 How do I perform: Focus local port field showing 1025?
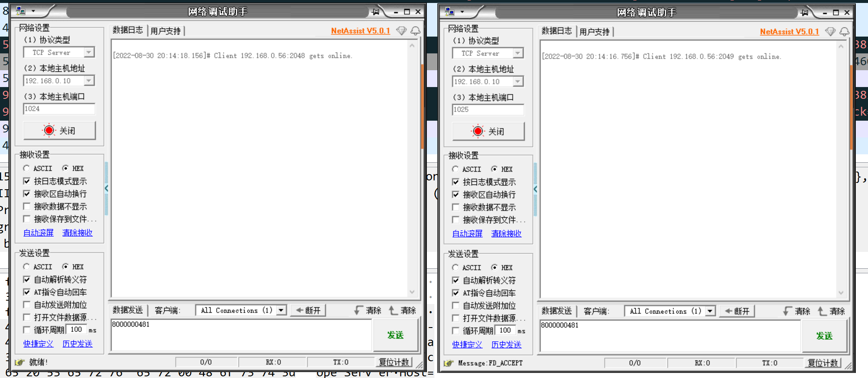click(x=488, y=110)
